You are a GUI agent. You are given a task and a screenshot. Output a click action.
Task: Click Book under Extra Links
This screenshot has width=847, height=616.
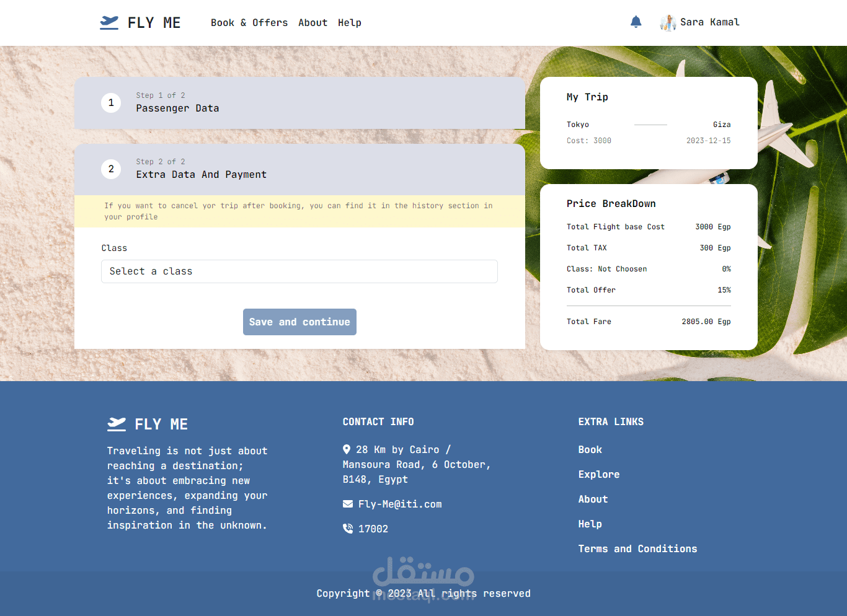(590, 449)
